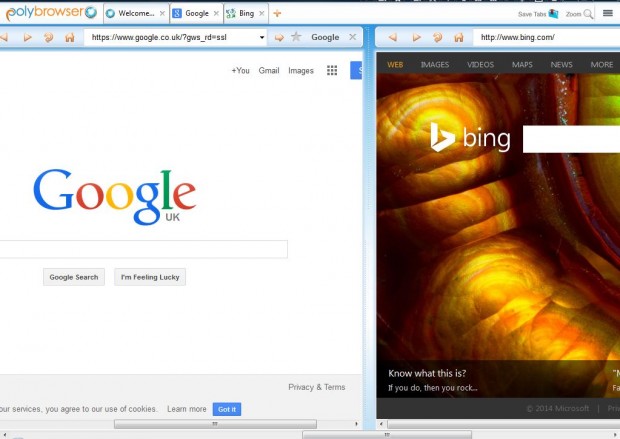Viewport: 620px width, 439px height.
Task: Open Google pane URL dropdown arrow
Action: point(262,38)
